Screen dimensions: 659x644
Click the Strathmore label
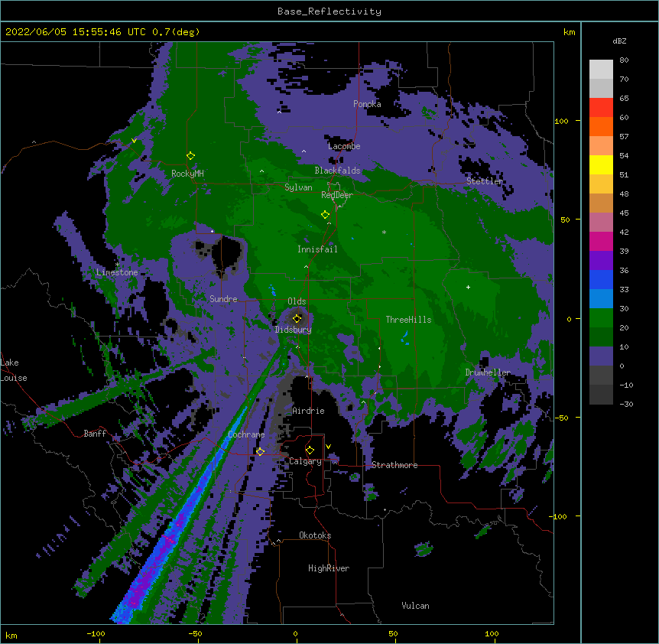click(x=394, y=465)
